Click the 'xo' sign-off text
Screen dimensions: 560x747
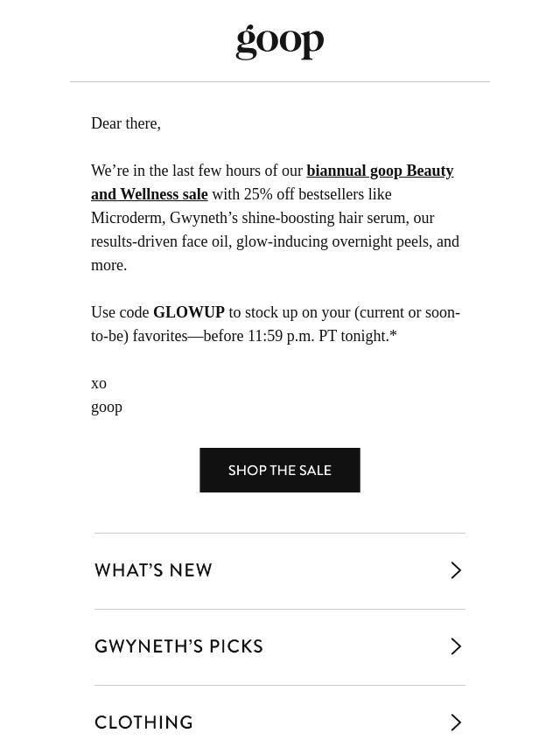[x=99, y=384]
